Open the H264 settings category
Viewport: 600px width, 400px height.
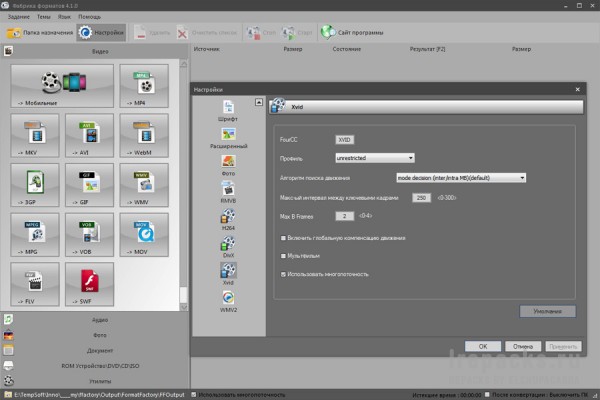[228, 220]
